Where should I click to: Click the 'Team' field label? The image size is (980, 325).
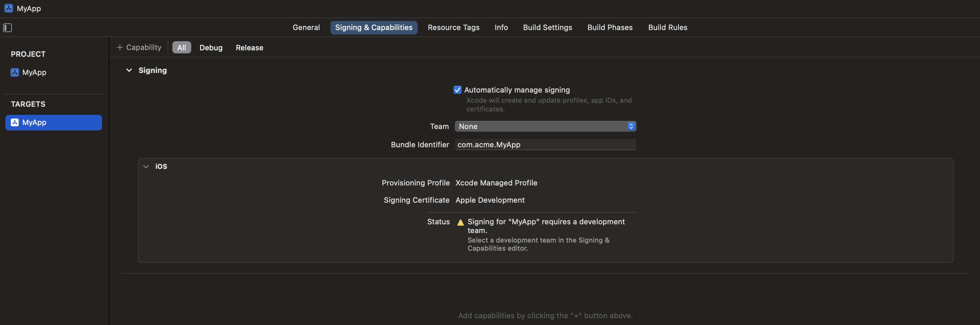439,126
